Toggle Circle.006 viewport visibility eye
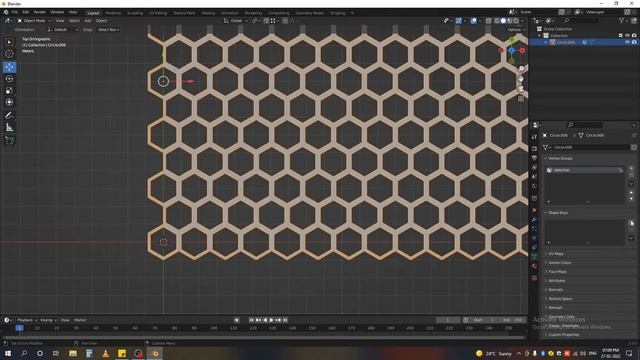This screenshot has width=640, height=360. (x=627, y=42)
